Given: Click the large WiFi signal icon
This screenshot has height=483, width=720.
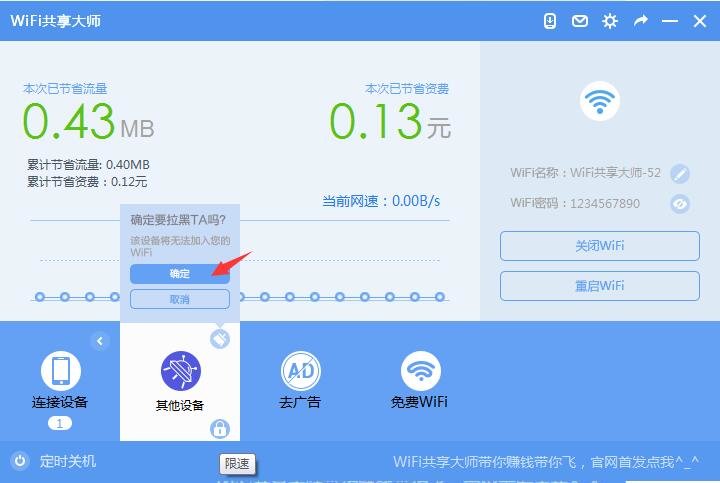Looking at the screenshot, I should tap(600, 101).
